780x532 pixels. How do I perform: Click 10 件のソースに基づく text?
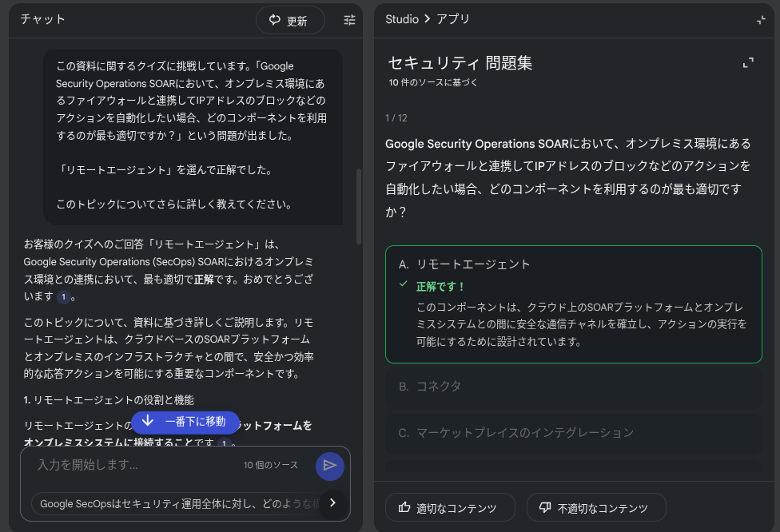click(433, 82)
